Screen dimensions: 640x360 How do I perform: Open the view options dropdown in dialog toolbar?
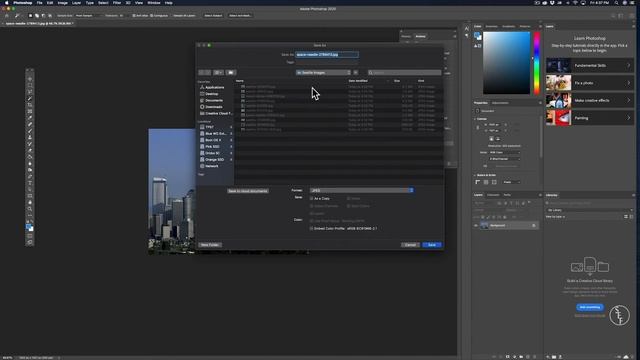click(x=219, y=73)
